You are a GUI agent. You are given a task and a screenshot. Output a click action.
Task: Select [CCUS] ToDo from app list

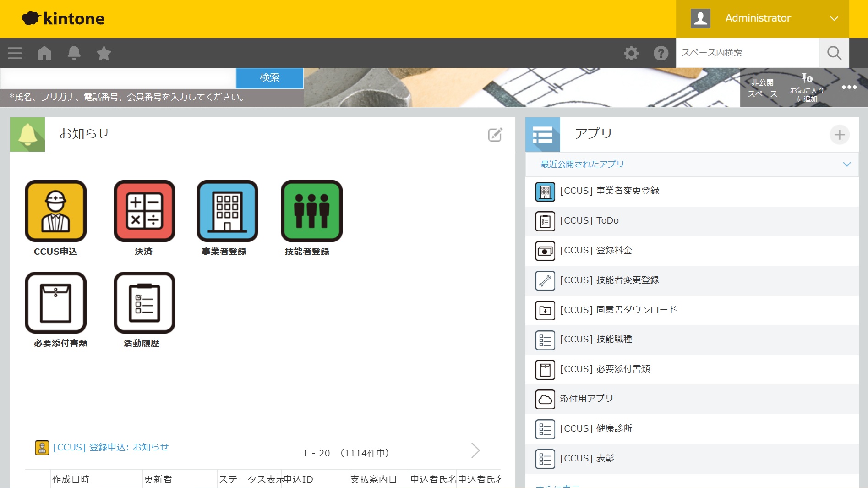click(589, 221)
